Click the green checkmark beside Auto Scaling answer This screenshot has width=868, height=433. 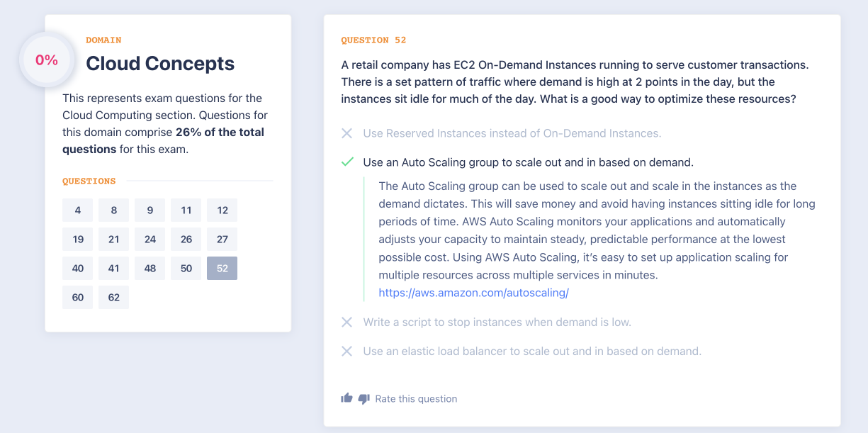tap(347, 162)
